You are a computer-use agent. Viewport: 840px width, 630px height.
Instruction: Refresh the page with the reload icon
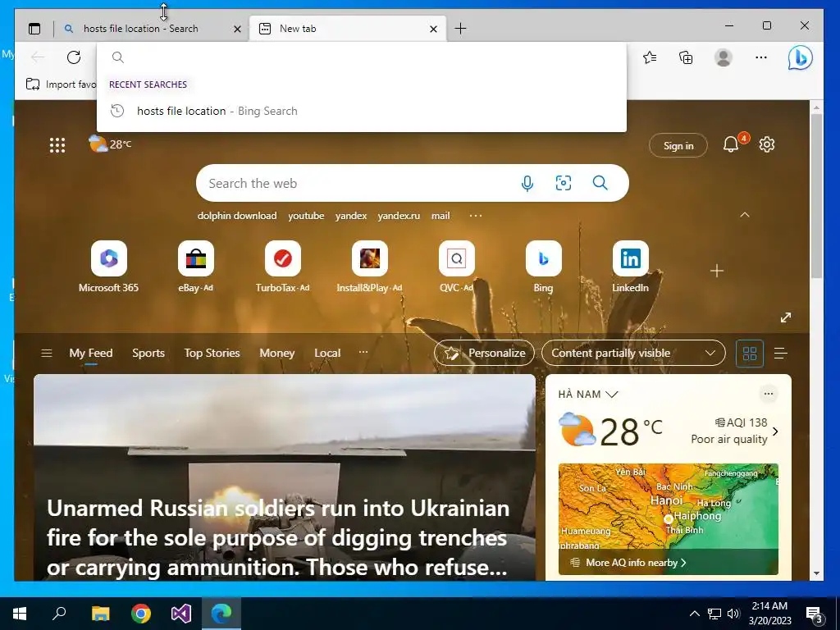pos(74,57)
